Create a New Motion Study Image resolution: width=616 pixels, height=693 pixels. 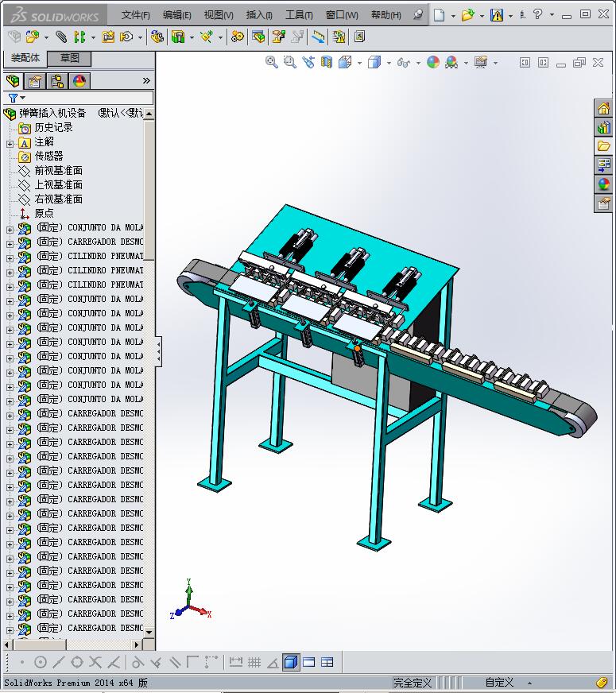pyautogui.click(x=238, y=37)
